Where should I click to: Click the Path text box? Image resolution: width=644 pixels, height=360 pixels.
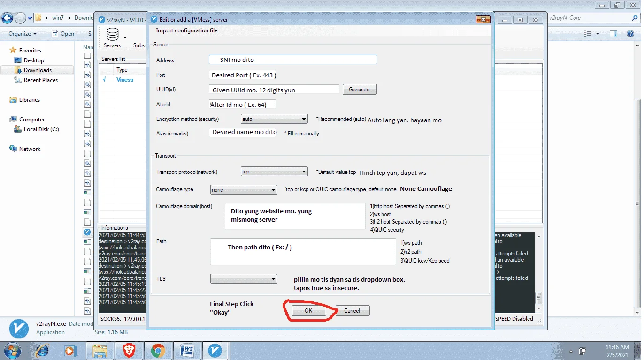(x=303, y=252)
